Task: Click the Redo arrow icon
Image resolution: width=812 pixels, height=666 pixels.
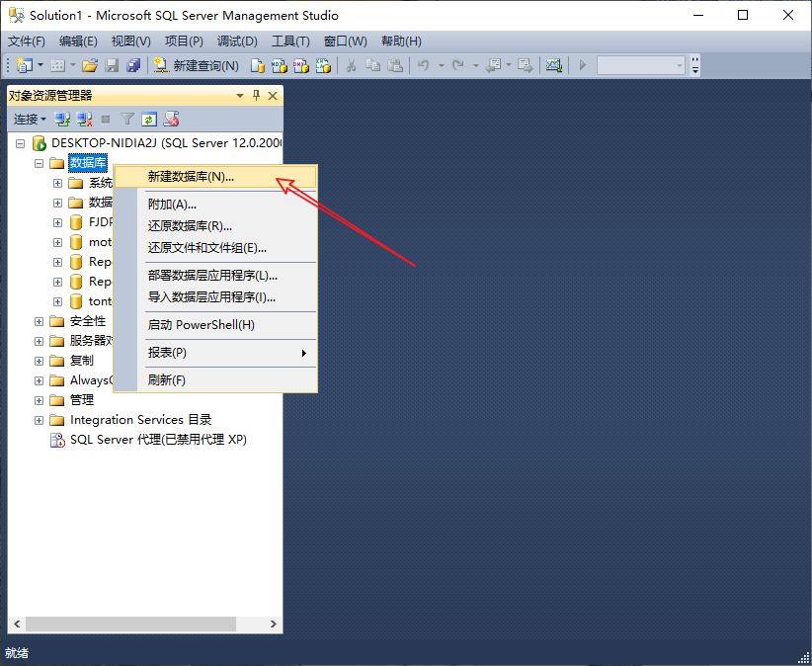Action: (x=457, y=65)
